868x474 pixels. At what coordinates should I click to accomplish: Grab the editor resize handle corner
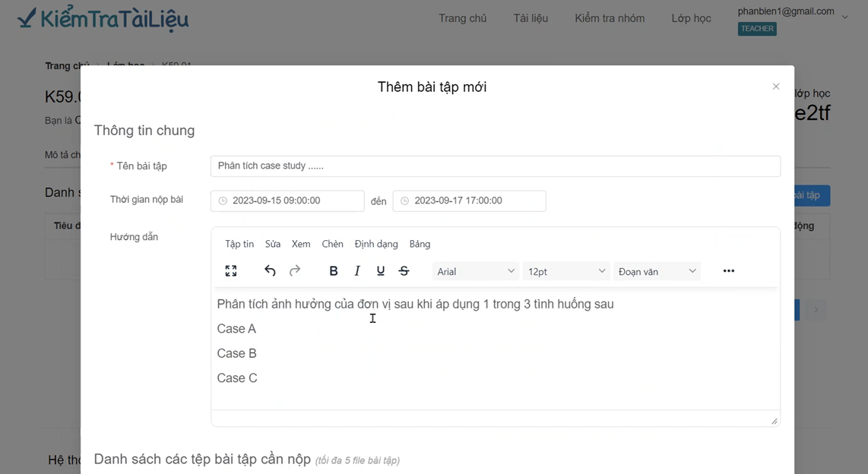(774, 422)
